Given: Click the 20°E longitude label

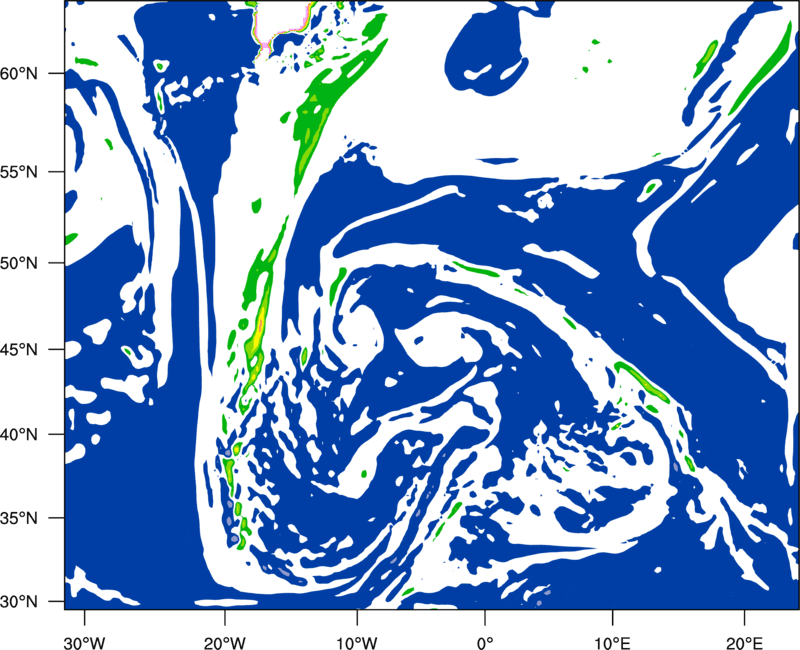Looking at the screenshot, I should coord(744,643).
